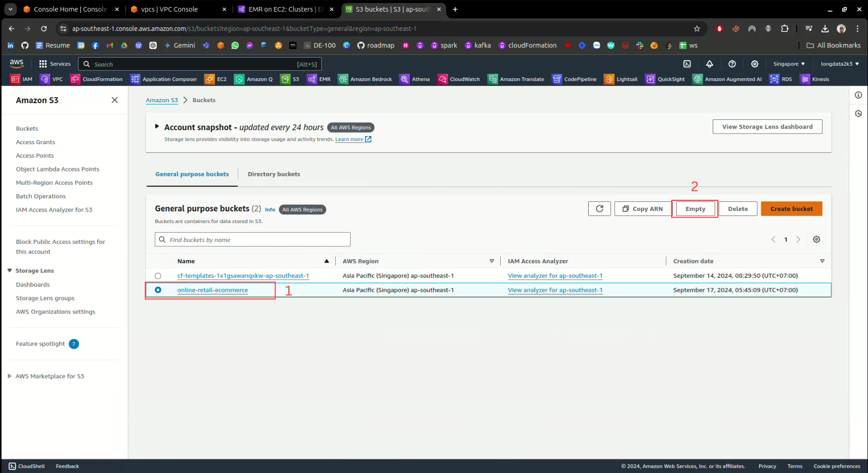Open the Services grid menu
The width and height of the screenshot is (868, 473).
(x=55, y=64)
